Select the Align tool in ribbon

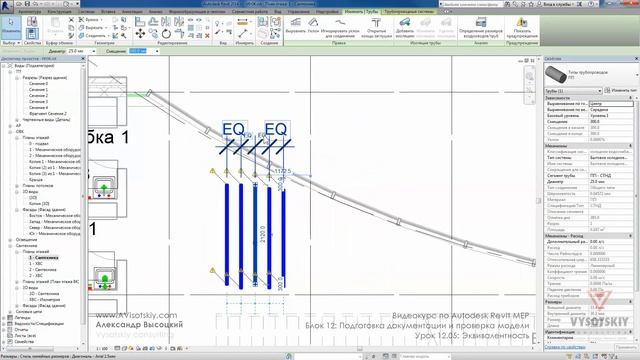coord(140,22)
